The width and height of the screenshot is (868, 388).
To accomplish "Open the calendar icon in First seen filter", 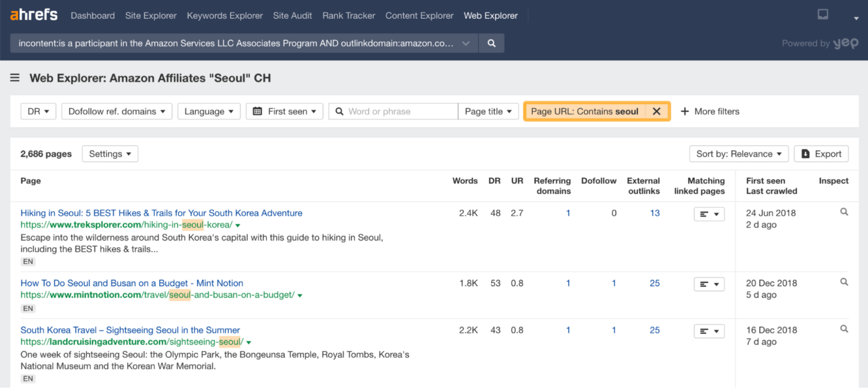I will 257,111.
